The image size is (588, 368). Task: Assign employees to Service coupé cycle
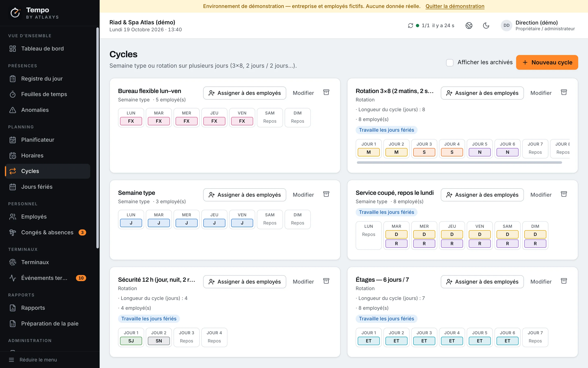(482, 195)
